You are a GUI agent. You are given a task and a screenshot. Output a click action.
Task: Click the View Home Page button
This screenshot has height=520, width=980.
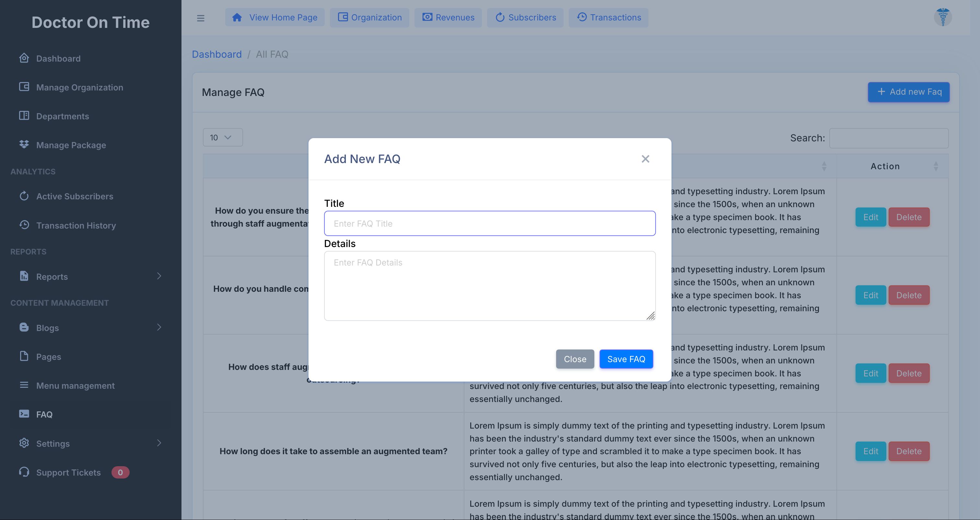click(x=275, y=18)
